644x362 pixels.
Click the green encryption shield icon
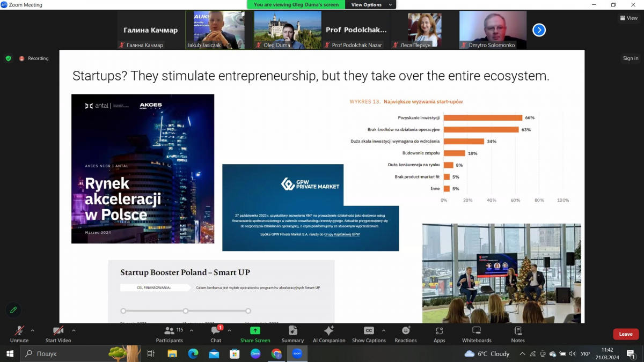click(x=8, y=58)
